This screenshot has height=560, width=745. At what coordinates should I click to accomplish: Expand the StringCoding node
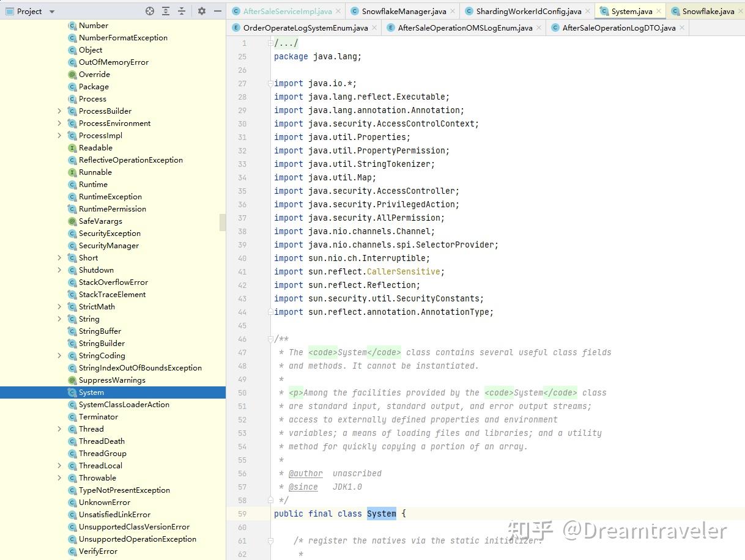point(59,355)
